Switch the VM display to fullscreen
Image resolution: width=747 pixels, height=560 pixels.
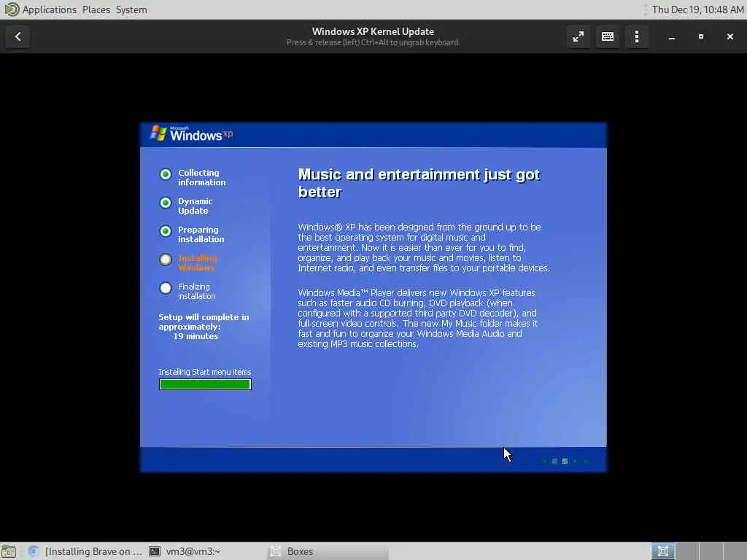[x=578, y=36]
